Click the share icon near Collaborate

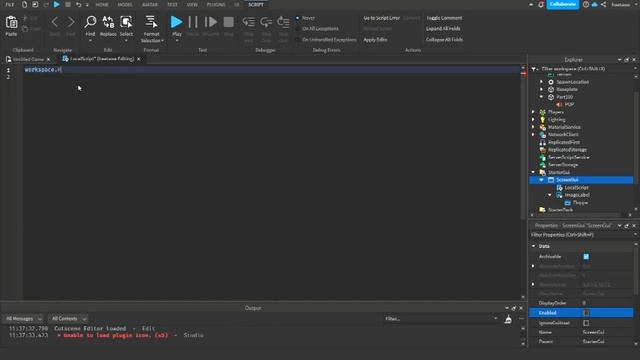coord(603,4)
